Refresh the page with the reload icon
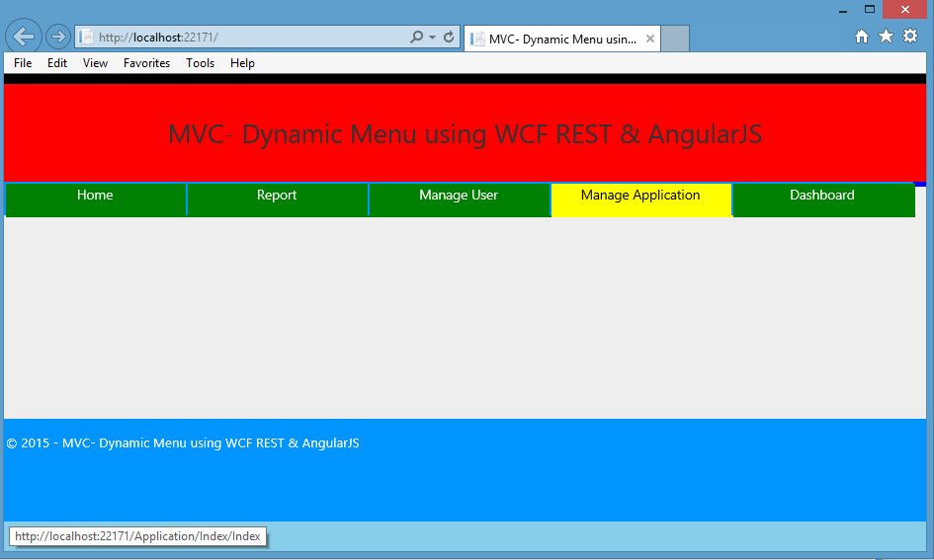The height and width of the screenshot is (560, 934). pos(449,37)
